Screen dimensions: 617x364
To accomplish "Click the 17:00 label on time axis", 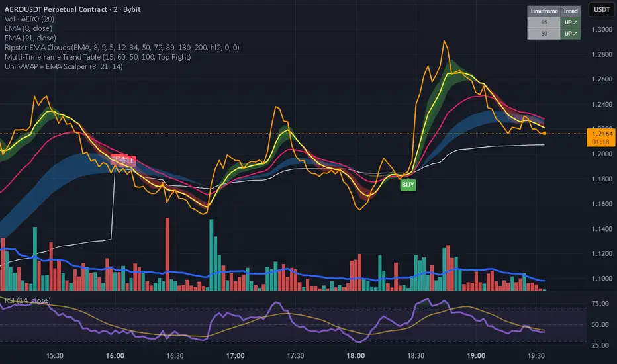I will coord(235,356).
